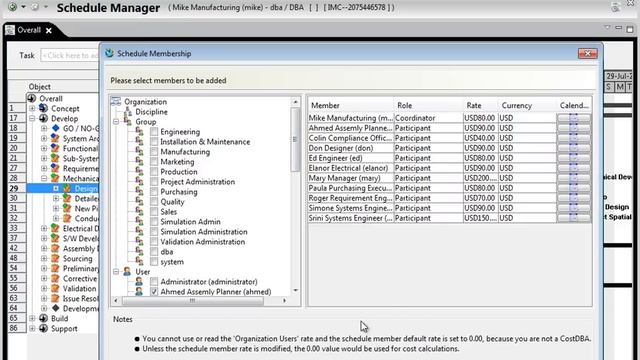Open calendar for Colin Compliance Officer row
Viewport: 640px width, 360px height.
pos(573,138)
